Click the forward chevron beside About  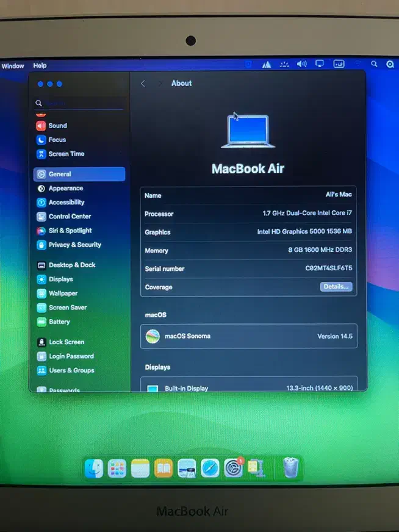click(160, 84)
